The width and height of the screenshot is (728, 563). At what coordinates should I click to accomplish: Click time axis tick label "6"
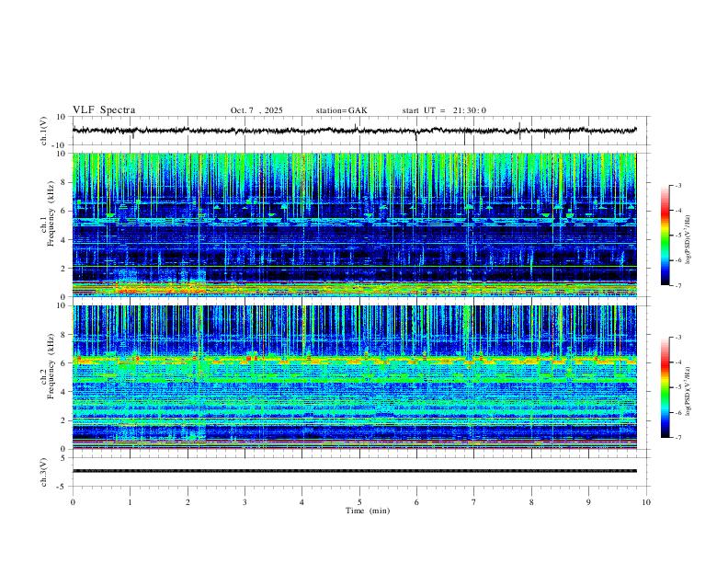416,502
